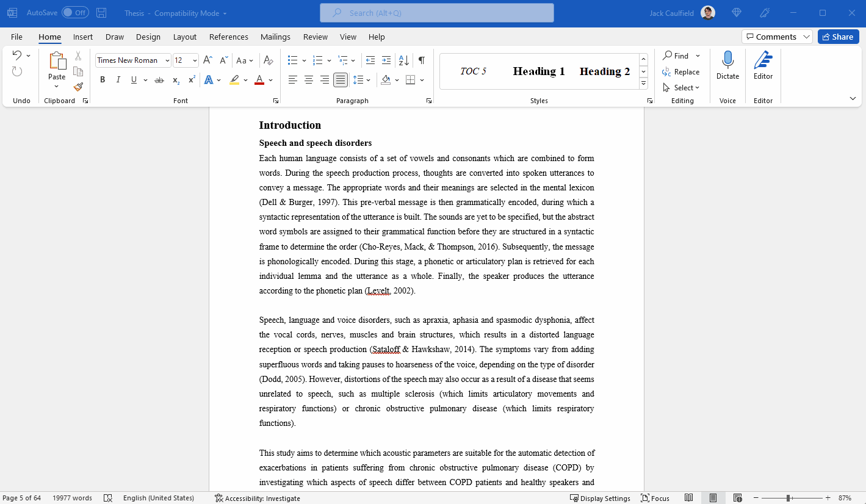Toggle justified text alignment
866x504 pixels.
[340, 79]
